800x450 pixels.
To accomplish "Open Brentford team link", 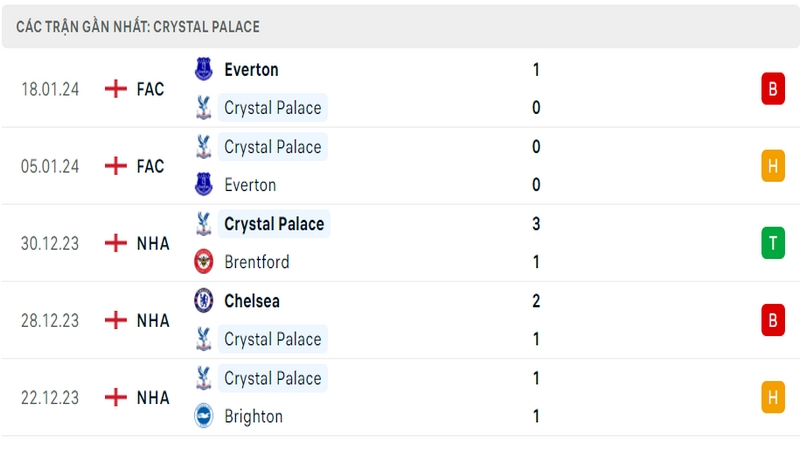I will coord(257,262).
